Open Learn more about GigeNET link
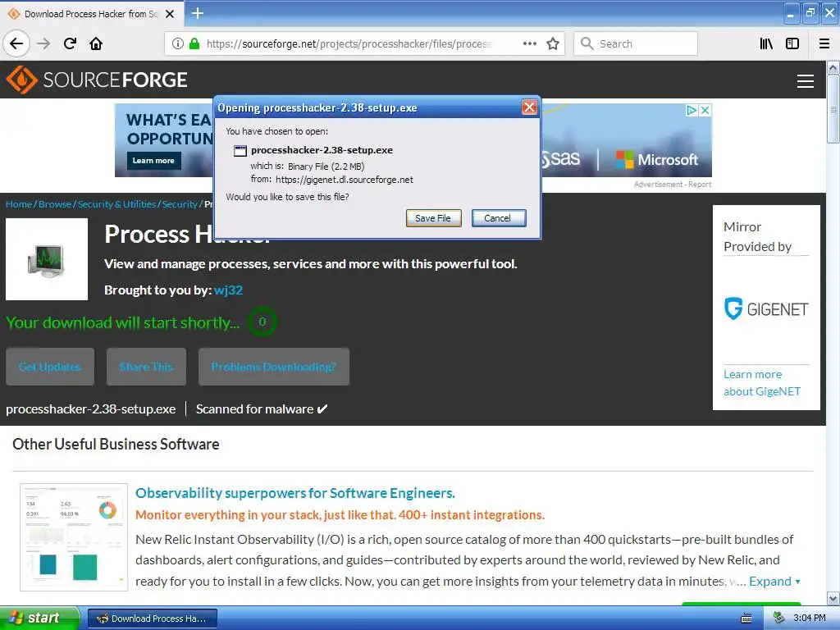Image resolution: width=840 pixels, height=630 pixels. click(x=762, y=383)
